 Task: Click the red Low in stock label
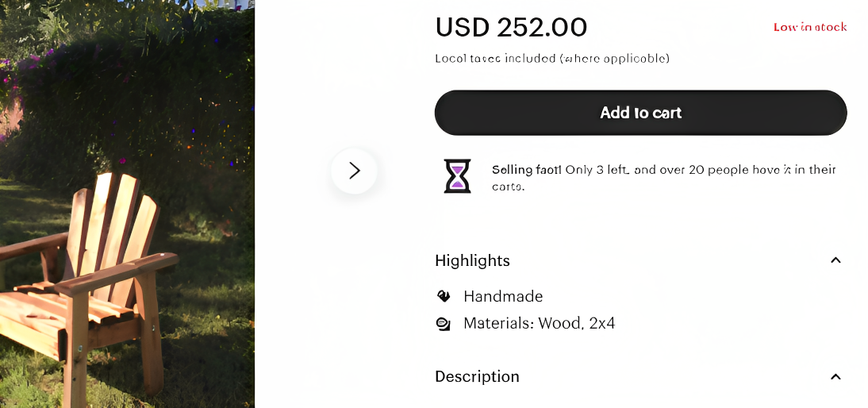click(x=810, y=27)
